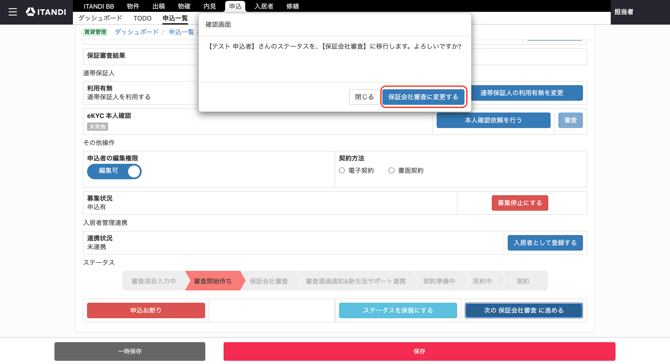Select the 書面契約 radio button
The image size is (670, 364).
(391, 170)
